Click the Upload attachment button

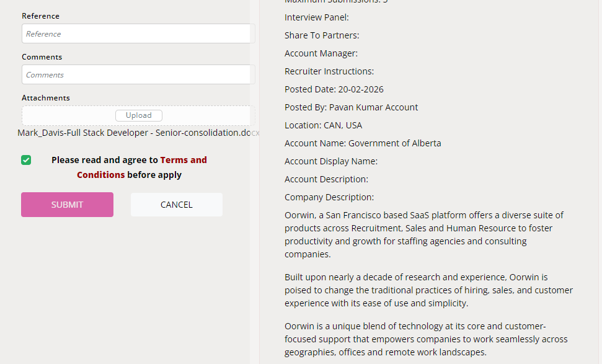tap(138, 115)
